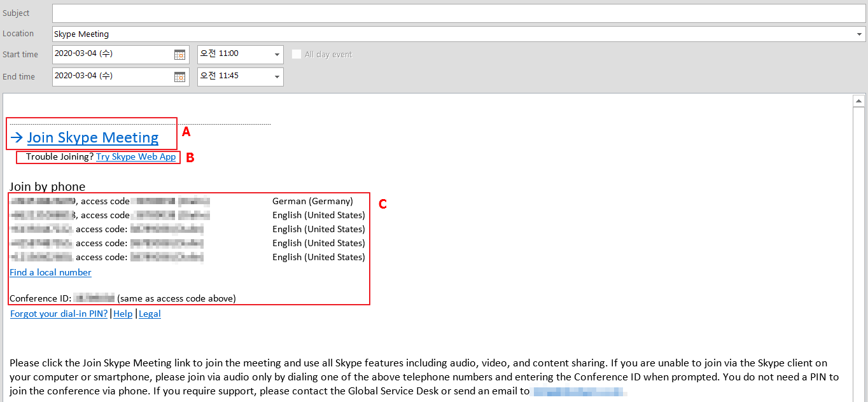
Task: Toggle the All day event checkbox
Action: (x=297, y=54)
